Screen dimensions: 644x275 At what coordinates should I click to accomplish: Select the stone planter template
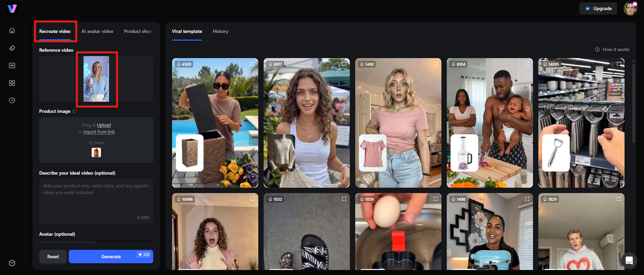click(215, 123)
